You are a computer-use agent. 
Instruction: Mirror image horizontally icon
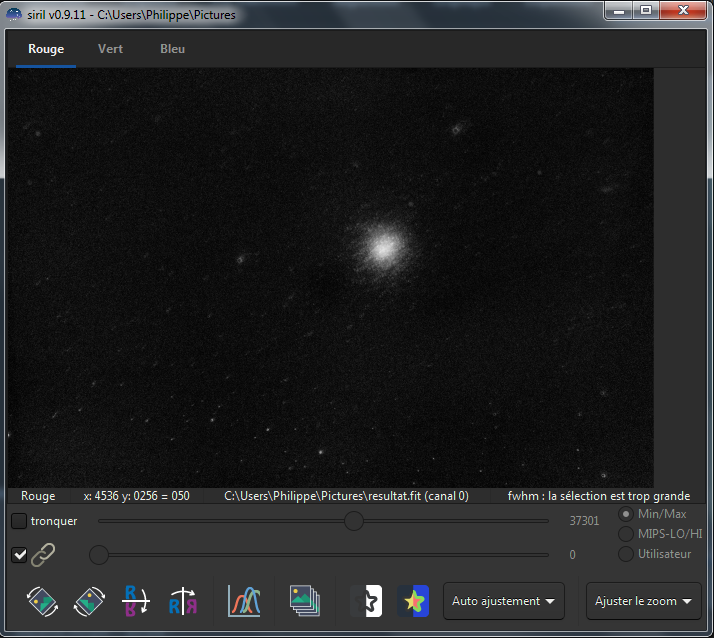click(x=183, y=601)
